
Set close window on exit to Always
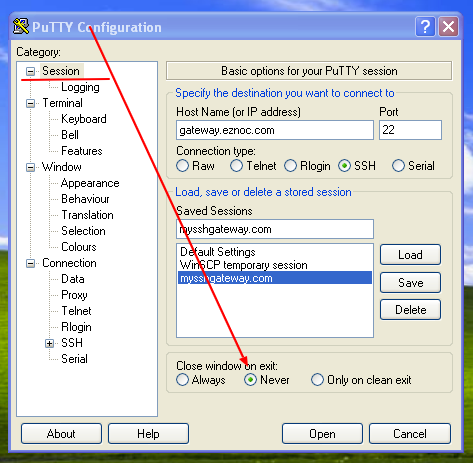pyautogui.click(x=182, y=380)
